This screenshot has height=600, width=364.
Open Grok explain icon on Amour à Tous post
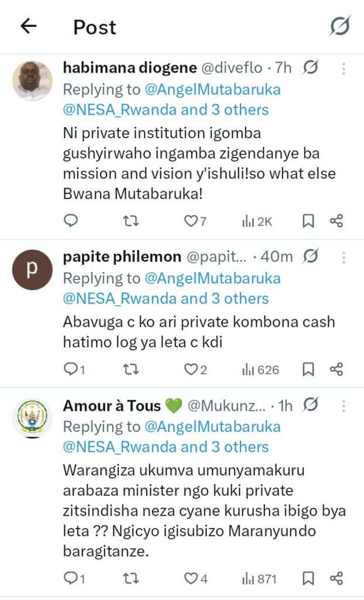(311, 405)
